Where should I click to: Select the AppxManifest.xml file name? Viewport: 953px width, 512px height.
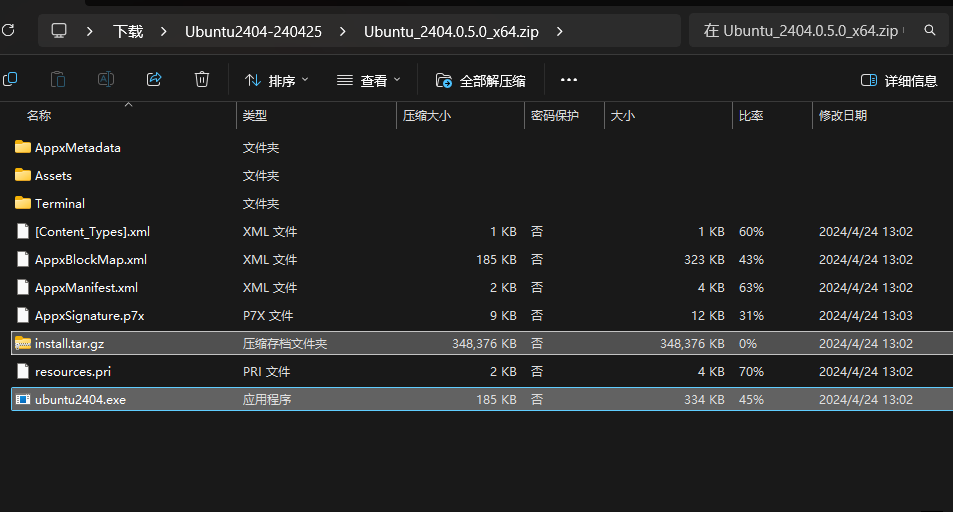click(x=86, y=287)
